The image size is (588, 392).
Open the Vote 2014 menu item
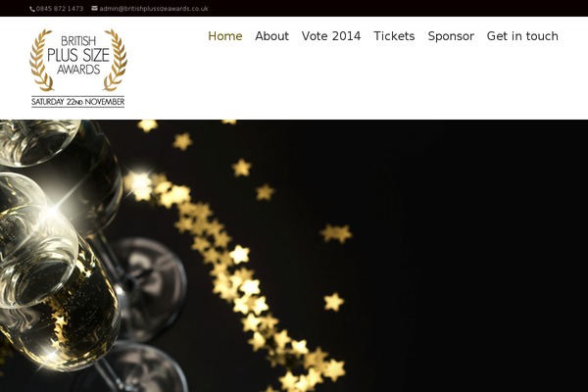331,36
